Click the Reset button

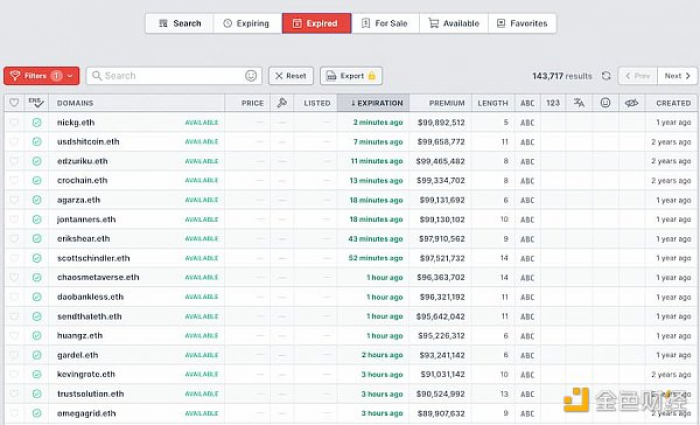point(291,76)
